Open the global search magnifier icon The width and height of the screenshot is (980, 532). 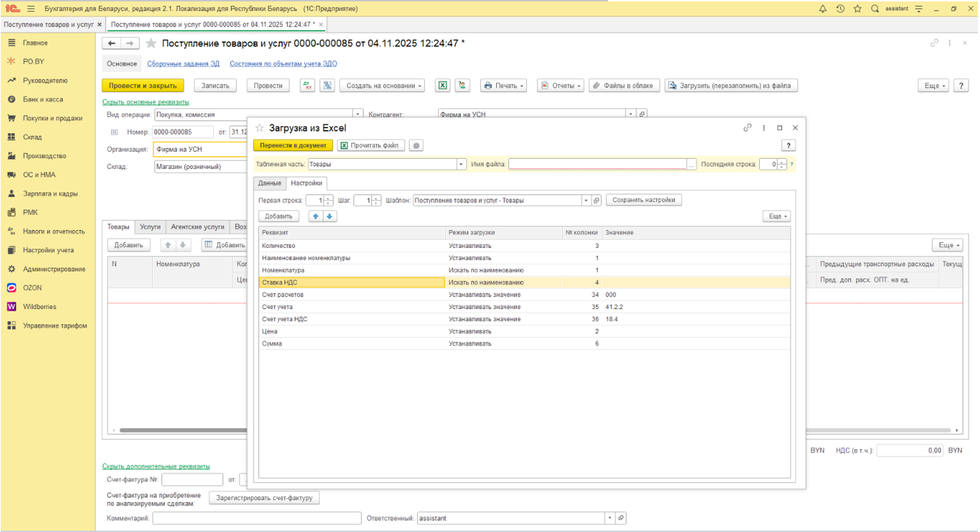(875, 9)
